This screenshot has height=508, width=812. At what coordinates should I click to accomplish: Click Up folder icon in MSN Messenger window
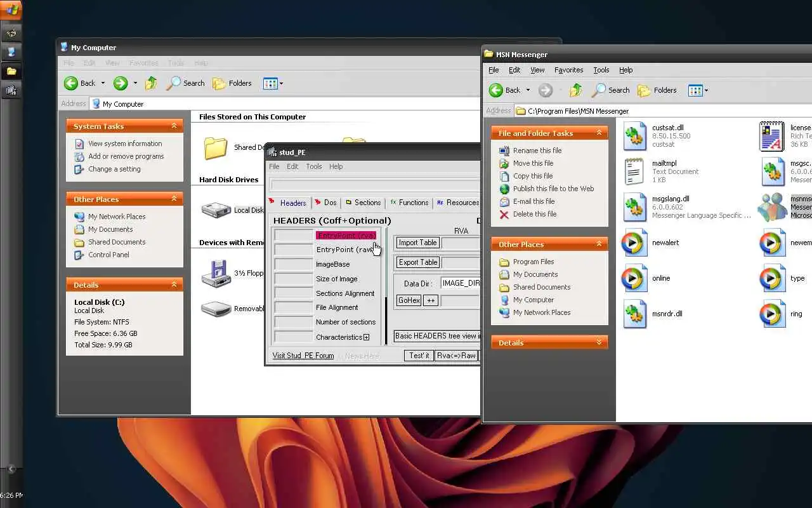pyautogui.click(x=576, y=90)
